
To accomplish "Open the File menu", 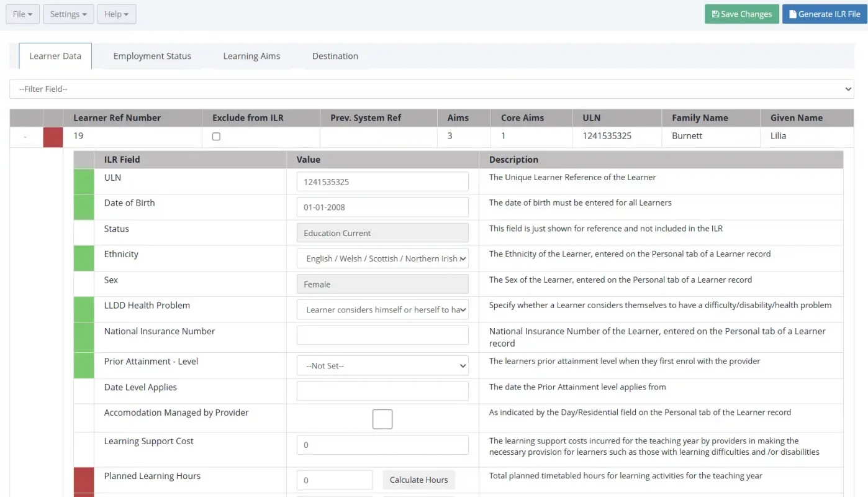I will pos(22,14).
